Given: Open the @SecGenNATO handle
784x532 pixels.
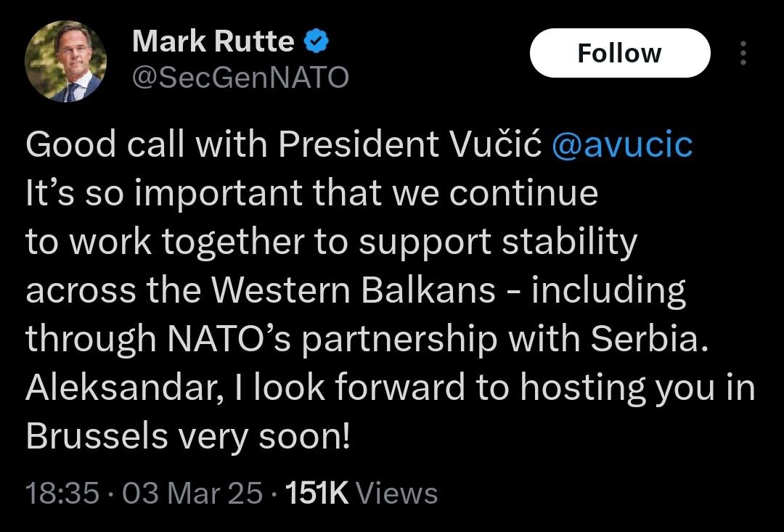Looking at the screenshot, I should tap(240, 77).
